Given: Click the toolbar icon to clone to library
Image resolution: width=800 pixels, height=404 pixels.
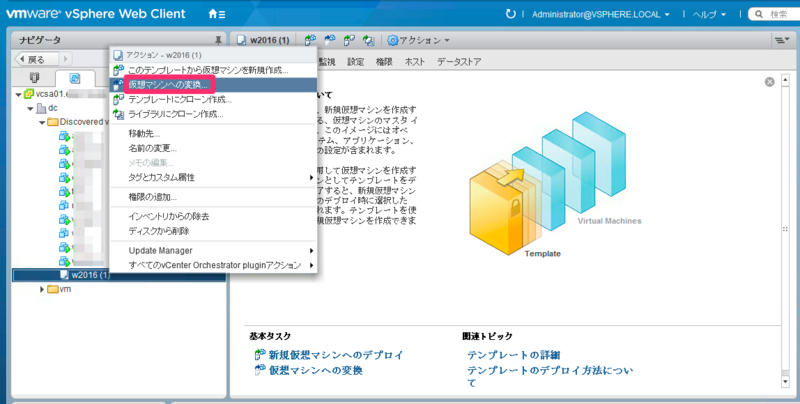Looking at the screenshot, I should coord(368,40).
